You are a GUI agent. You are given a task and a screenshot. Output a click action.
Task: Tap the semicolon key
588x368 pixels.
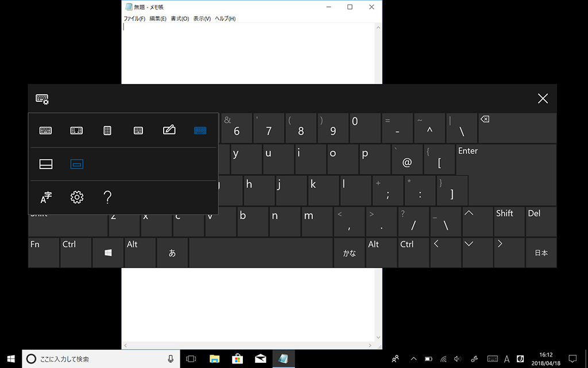pos(388,190)
